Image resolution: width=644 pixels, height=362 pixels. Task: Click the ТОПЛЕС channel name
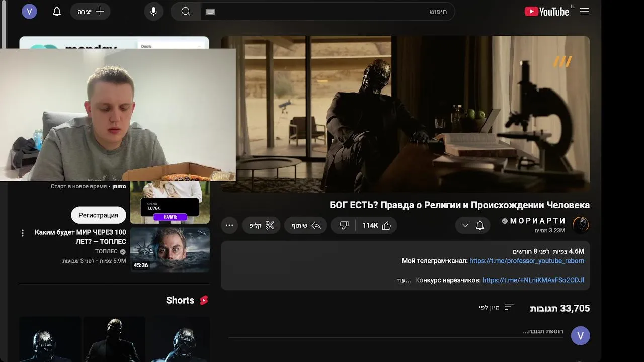pyautogui.click(x=106, y=251)
